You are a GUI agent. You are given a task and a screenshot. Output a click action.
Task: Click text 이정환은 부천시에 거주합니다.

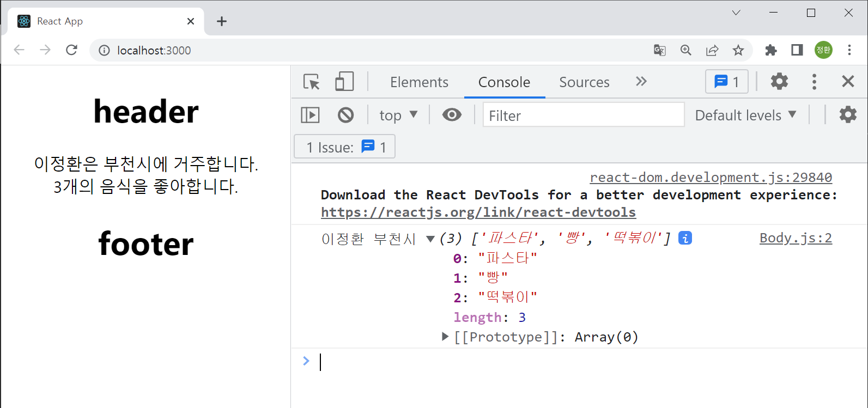pyautogui.click(x=146, y=163)
